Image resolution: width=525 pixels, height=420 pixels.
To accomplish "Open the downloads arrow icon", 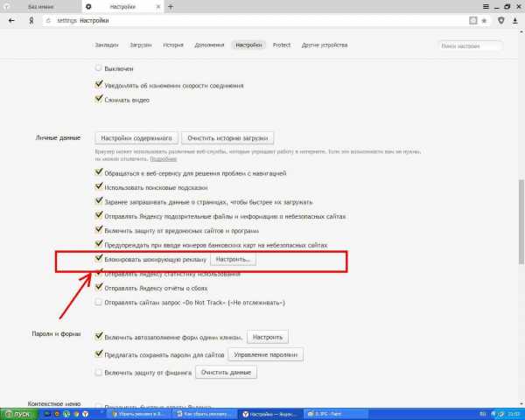I will [x=515, y=20].
